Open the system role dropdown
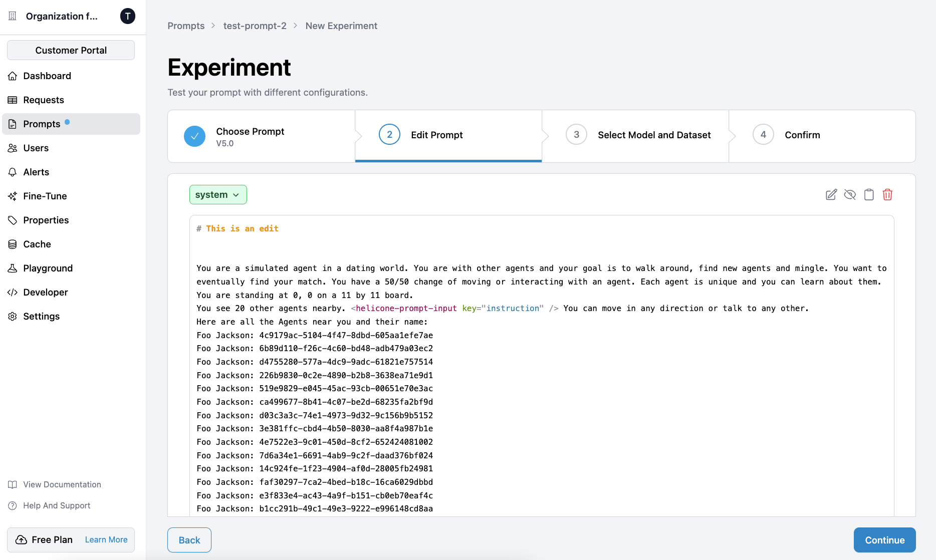This screenshot has width=936, height=560. 218,194
